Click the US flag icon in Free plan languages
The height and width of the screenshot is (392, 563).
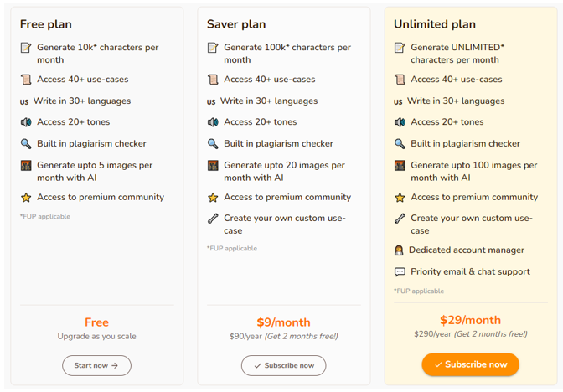point(24,101)
